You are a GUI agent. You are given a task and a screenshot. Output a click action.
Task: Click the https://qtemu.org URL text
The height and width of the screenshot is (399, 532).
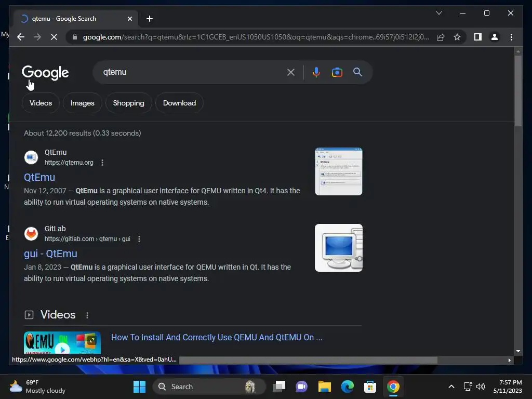pyautogui.click(x=69, y=163)
